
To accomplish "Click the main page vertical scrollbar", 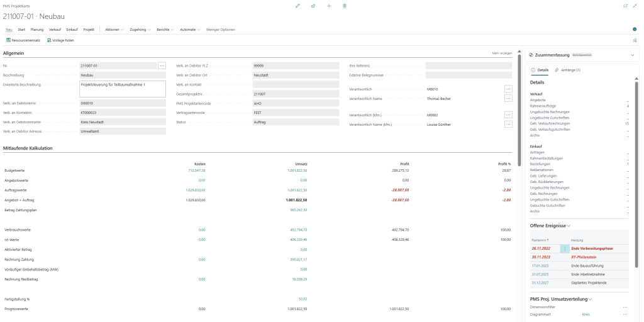I will click(519, 110).
